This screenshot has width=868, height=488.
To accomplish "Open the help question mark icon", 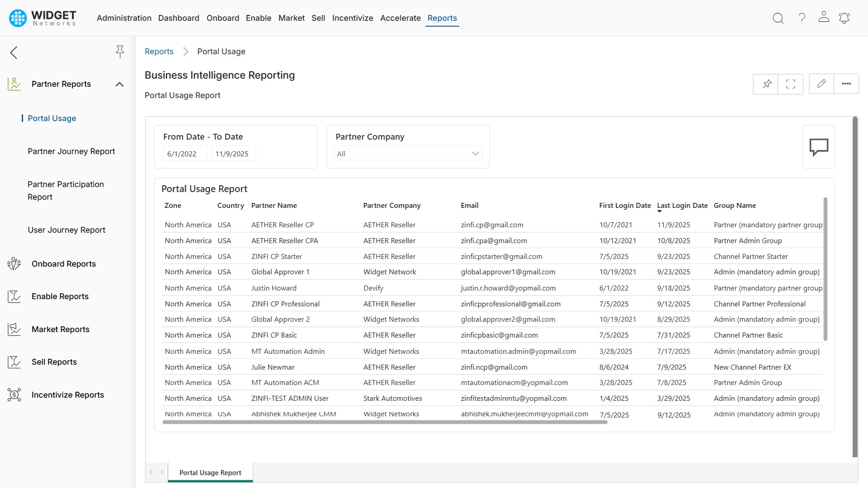I will [802, 18].
